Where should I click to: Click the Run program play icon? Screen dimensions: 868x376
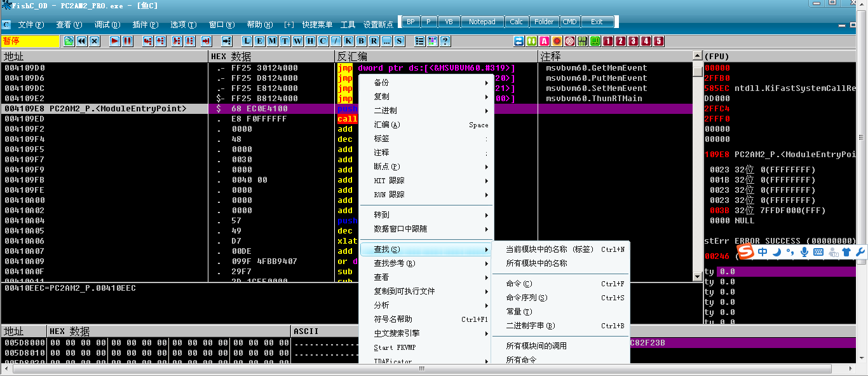pos(115,41)
